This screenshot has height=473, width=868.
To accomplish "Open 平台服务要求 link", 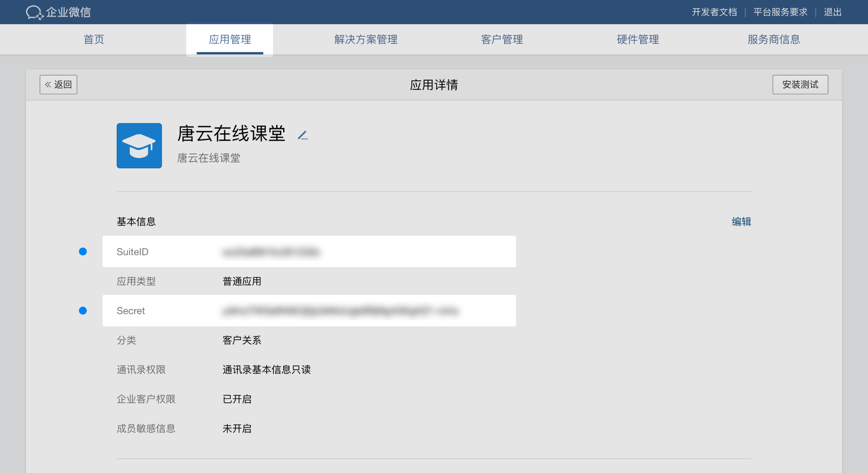I will 780,12.
